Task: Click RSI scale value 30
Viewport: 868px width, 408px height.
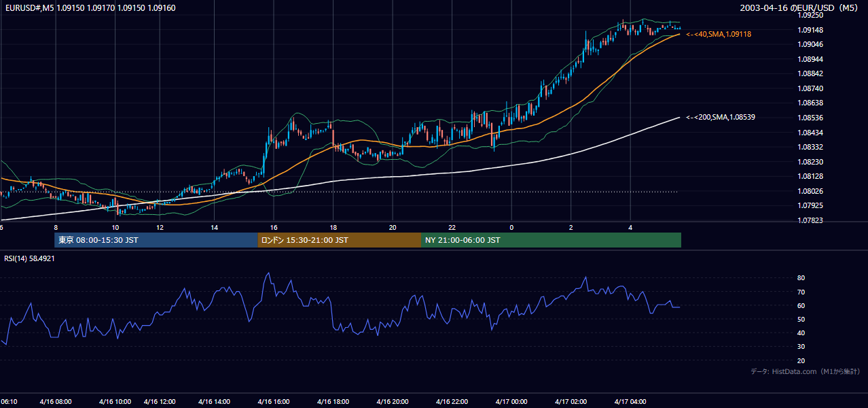Action: (x=801, y=347)
